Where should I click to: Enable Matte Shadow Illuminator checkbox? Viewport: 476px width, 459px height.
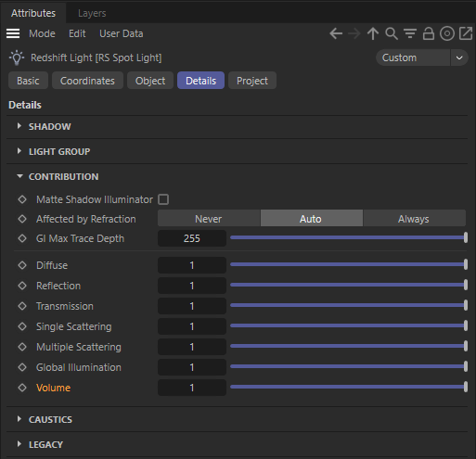pyautogui.click(x=163, y=199)
